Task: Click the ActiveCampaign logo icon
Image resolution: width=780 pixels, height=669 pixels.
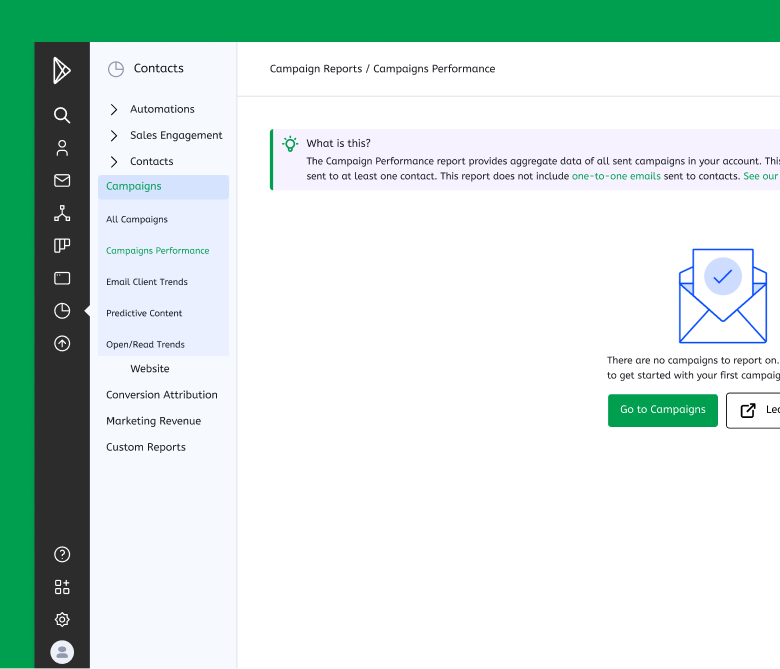Action: point(62,70)
